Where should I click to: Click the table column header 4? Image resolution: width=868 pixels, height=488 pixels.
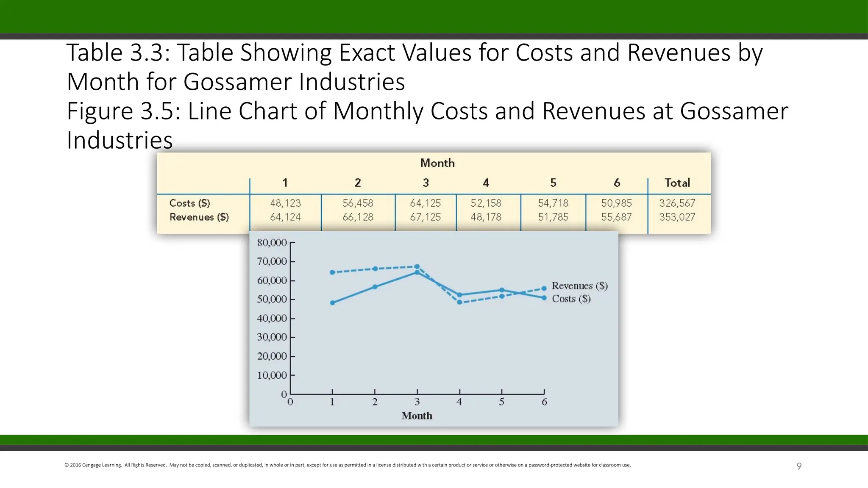(486, 183)
